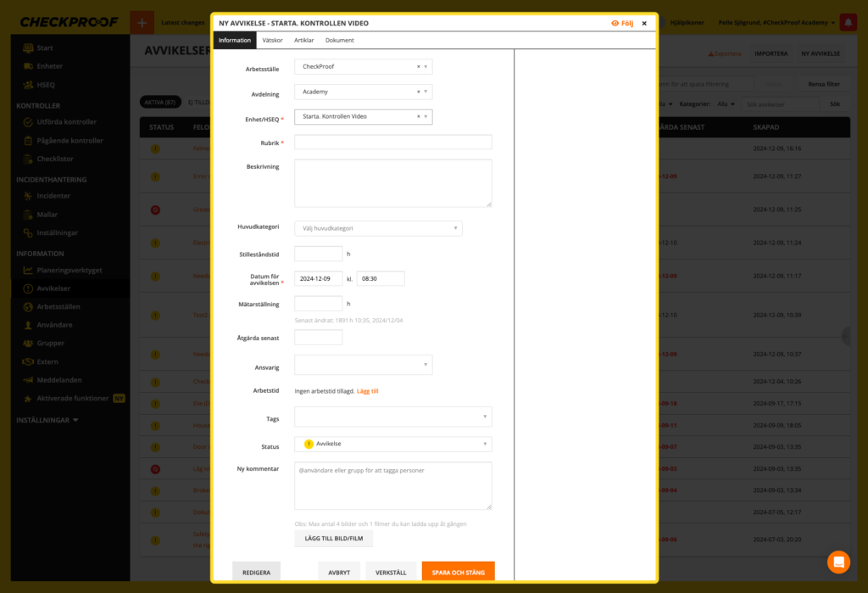Expand the Tags dropdown

(x=393, y=417)
